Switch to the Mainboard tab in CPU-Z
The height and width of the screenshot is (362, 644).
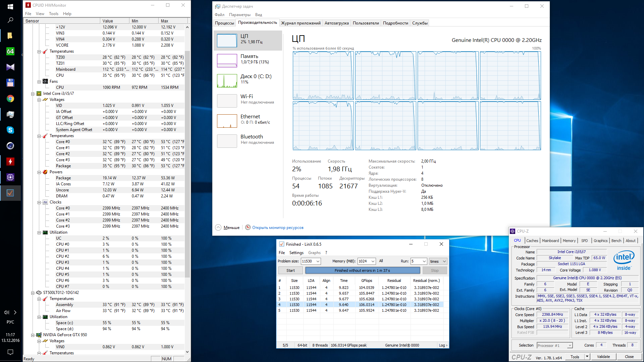(550, 241)
